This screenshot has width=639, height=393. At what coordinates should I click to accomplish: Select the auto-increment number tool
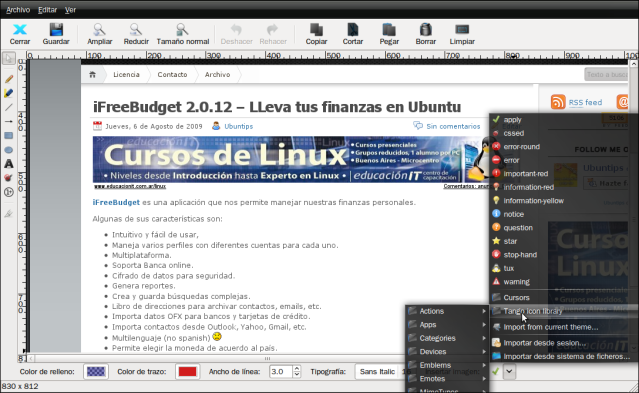(x=9, y=192)
